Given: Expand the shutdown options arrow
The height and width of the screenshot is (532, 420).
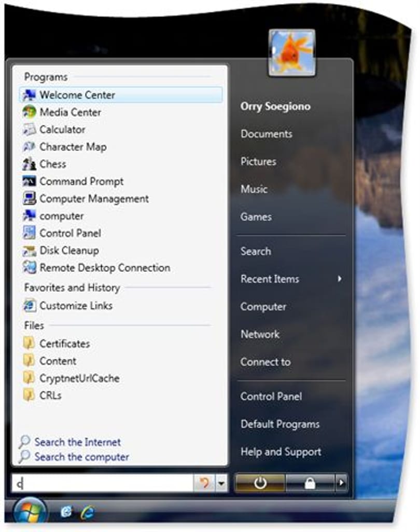Looking at the screenshot, I should (x=341, y=483).
